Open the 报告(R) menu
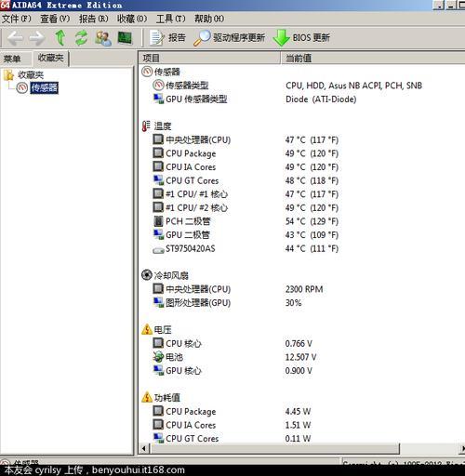 pyautogui.click(x=93, y=19)
